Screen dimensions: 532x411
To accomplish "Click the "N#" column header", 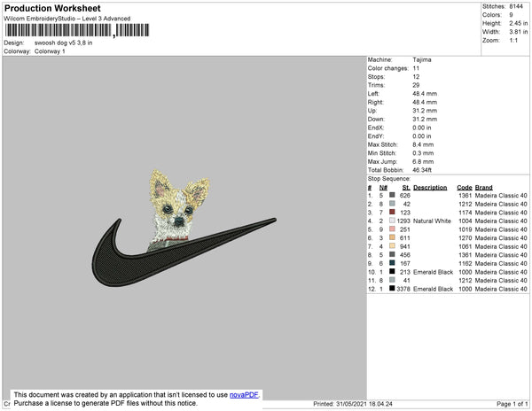I will tap(383, 188).
